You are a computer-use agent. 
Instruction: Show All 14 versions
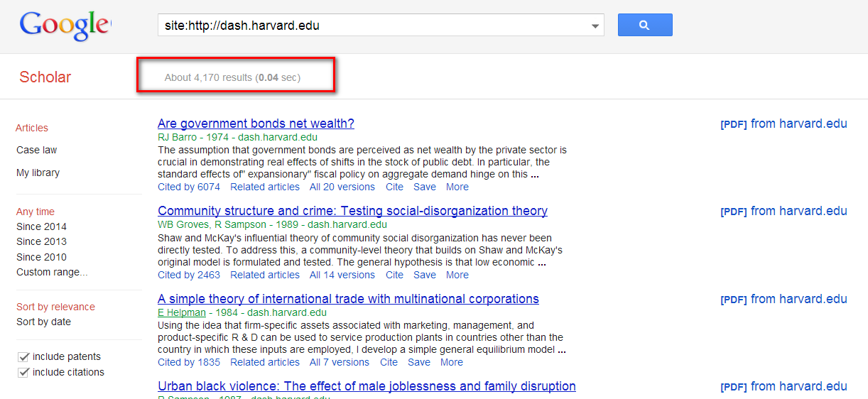342,275
